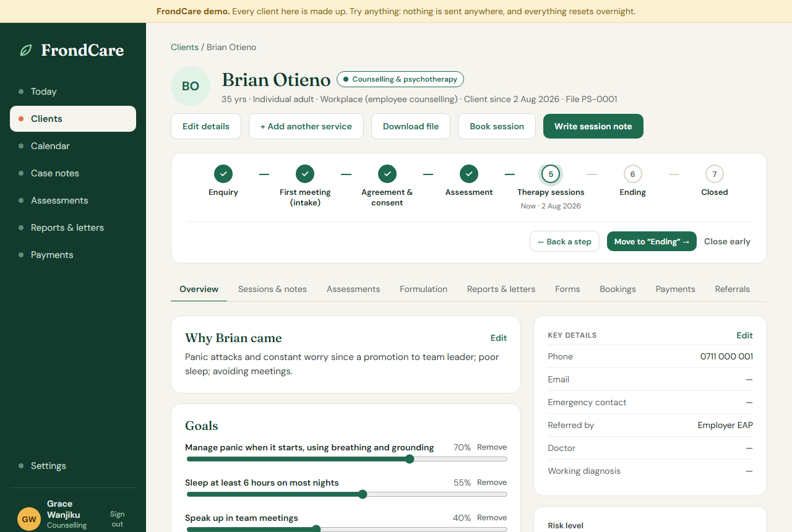Click the Clients breadcrumb link
This screenshot has width=792, height=532.
click(184, 47)
